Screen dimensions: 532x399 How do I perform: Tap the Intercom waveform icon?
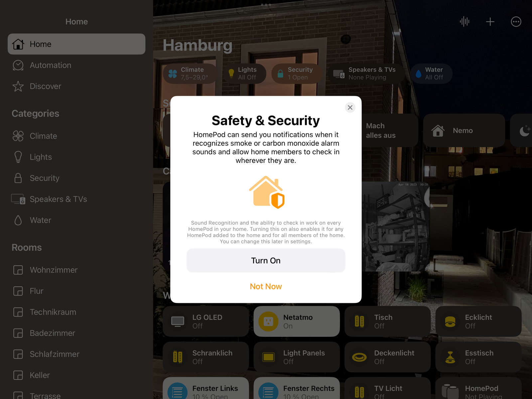[465, 22]
